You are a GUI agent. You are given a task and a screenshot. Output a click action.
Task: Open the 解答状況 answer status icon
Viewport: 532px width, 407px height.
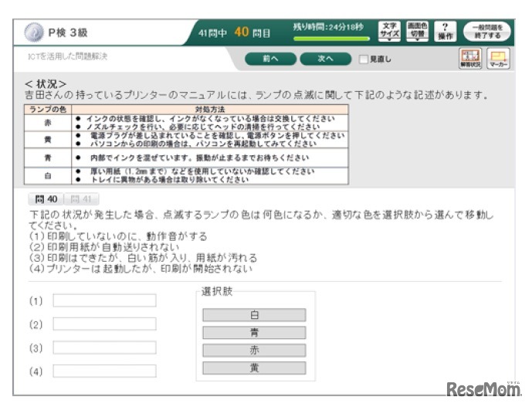tap(470, 59)
